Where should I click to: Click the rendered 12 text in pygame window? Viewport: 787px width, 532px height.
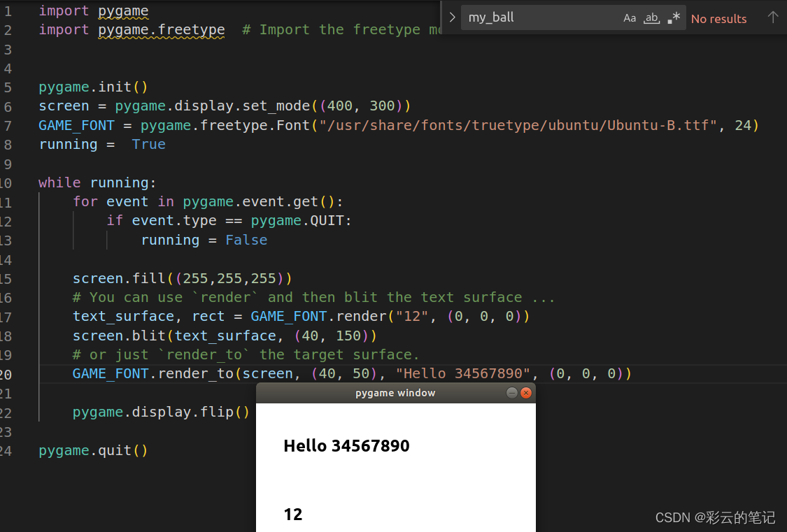coord(292,515)
